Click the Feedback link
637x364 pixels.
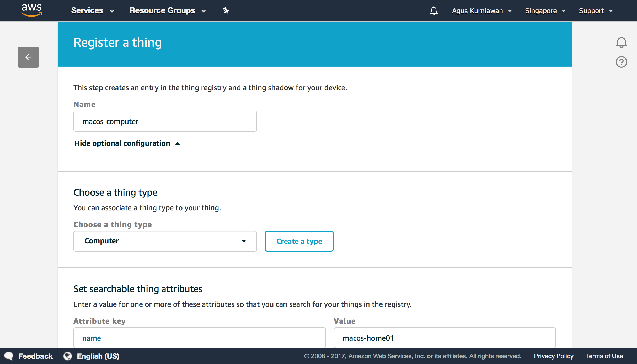coord(35,356)
